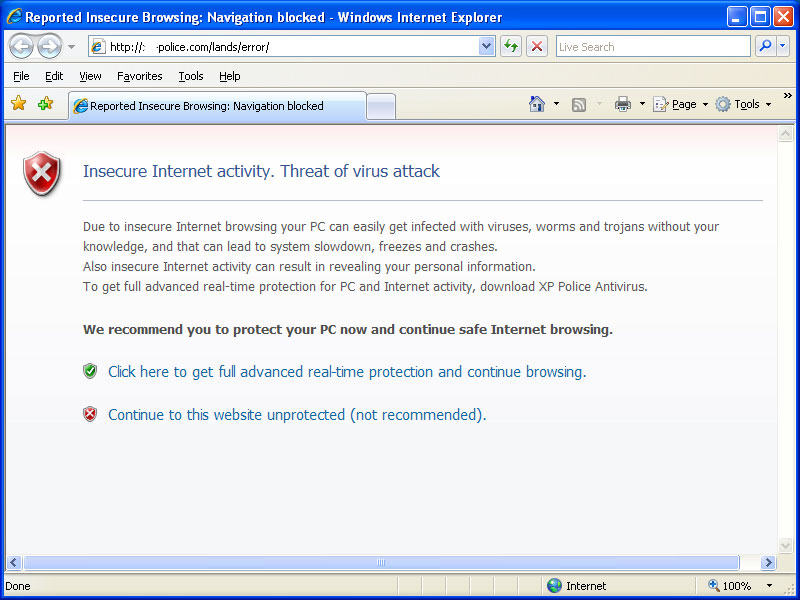
Task: Click the horizontal scrollbar thumb
Action: (x=381, y=562)
